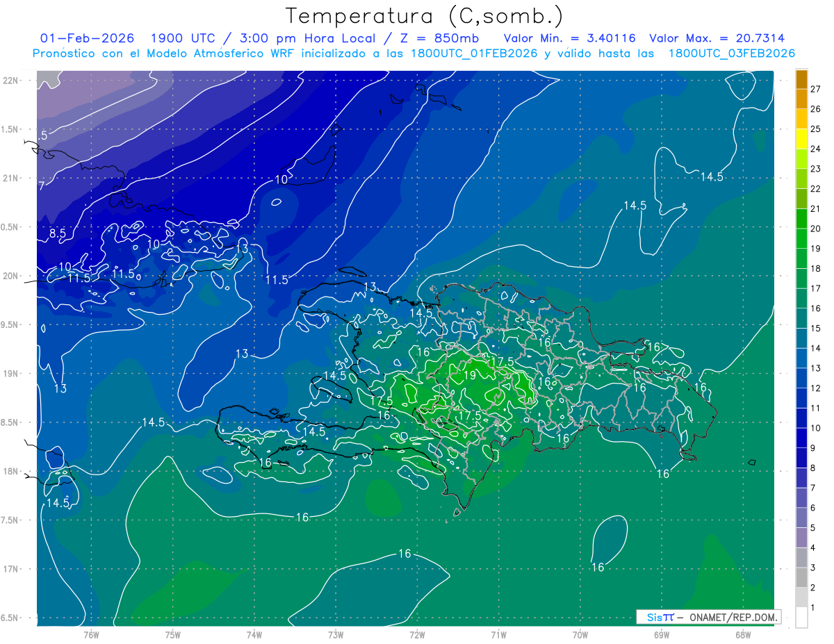This screenshot has height=644, width=834.
Task: Click '3:00 pm Hora Local' text
Action: coord(307,38)
